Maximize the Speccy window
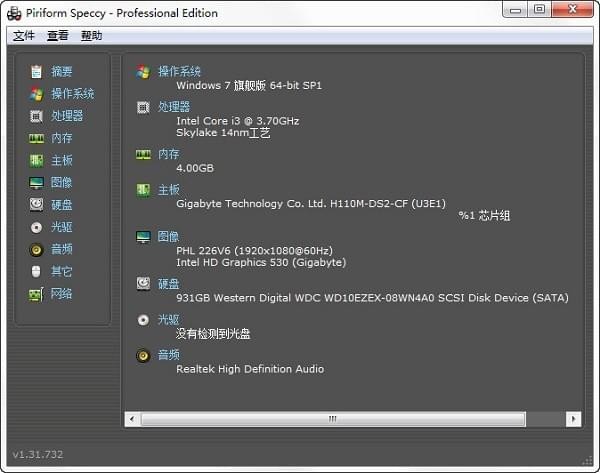This screenshot has height=473, width=600. click(x=540, y=10)
